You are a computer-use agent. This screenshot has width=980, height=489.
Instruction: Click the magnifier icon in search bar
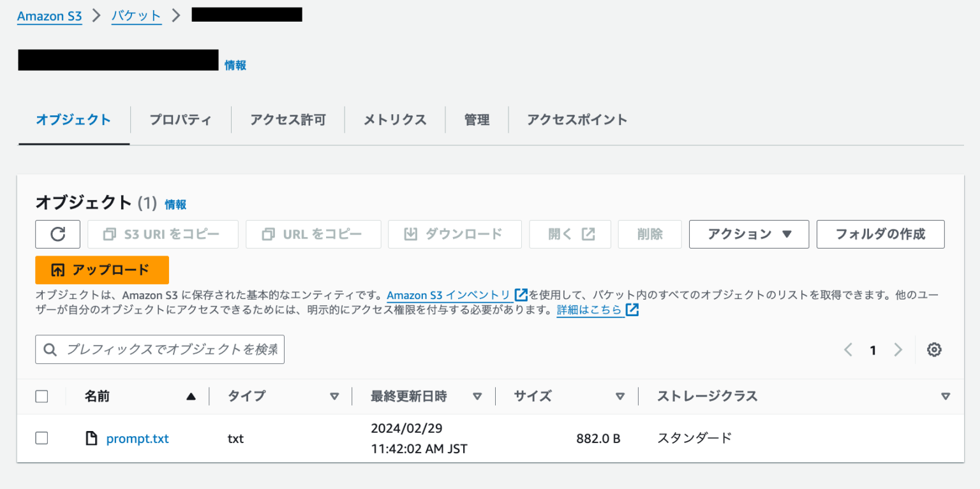coord(50,349)
